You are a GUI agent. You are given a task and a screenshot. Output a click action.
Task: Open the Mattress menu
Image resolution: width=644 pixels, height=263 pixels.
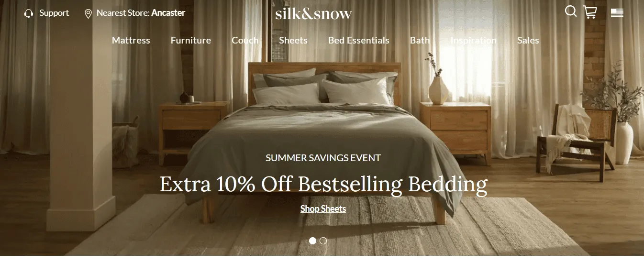pos(131,41)
